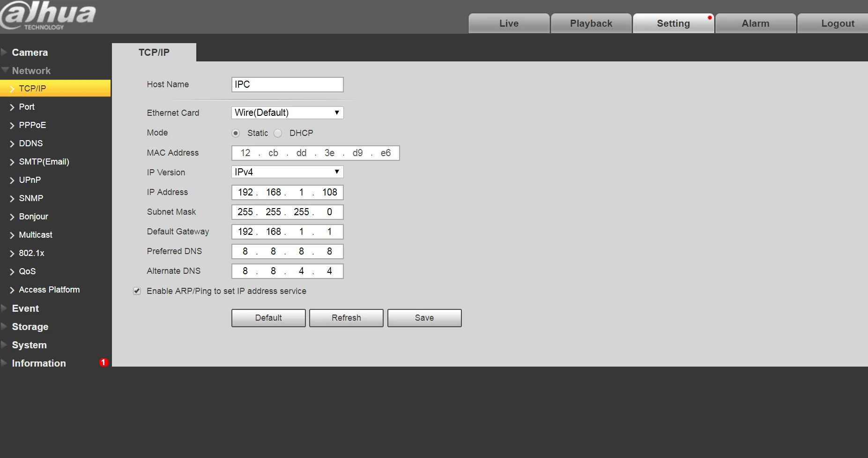Open the IP Version dropdown
Screen dimensions: 868x458
287,172
